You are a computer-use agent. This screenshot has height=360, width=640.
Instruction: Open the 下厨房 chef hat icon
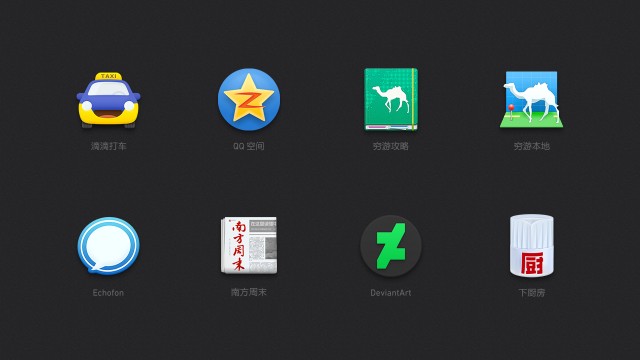click(x=531, y=245)
